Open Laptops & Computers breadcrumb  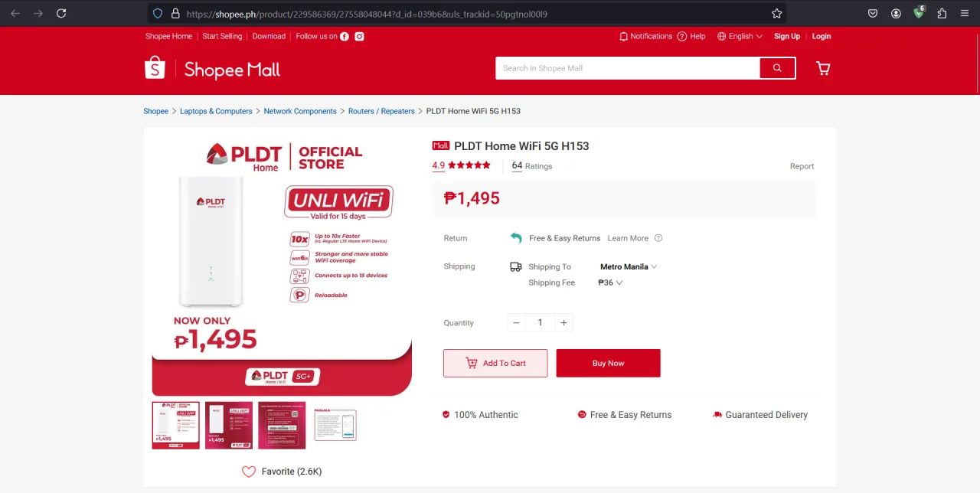216,111
